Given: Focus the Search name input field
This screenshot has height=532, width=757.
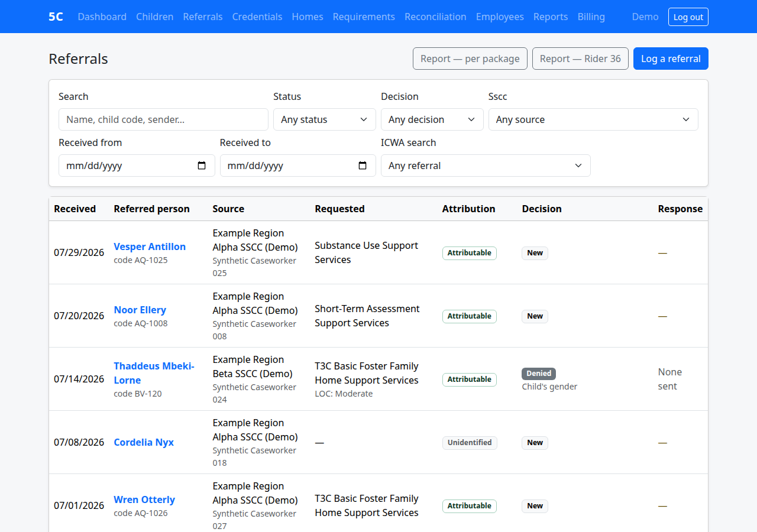Looking at the screenshot, I should pyautogui.click(x=163, y=119).
